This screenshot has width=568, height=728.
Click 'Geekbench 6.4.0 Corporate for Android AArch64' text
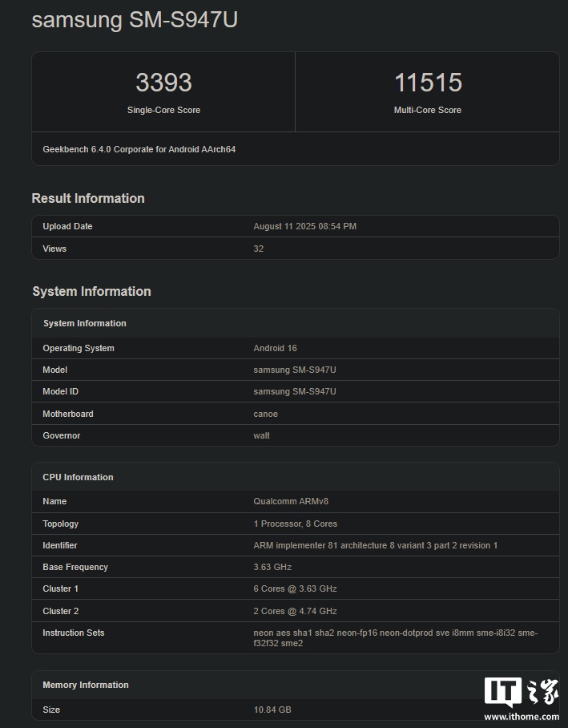tap(139, 149)
